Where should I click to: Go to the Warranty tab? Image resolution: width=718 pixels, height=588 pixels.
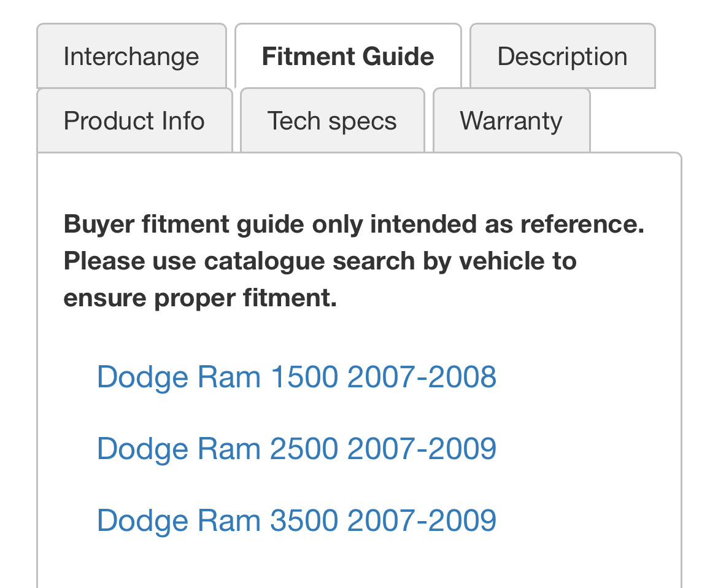click(511, 120)
